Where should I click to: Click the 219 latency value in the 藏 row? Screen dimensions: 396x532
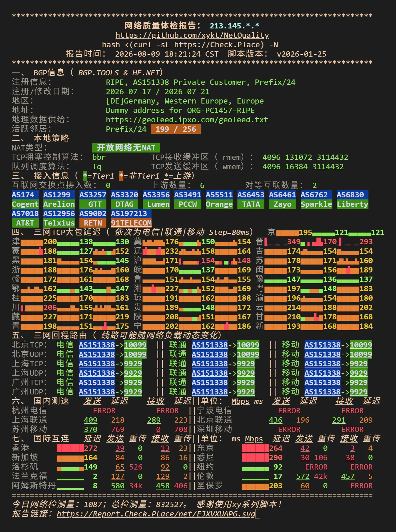(x=122, y=317)
